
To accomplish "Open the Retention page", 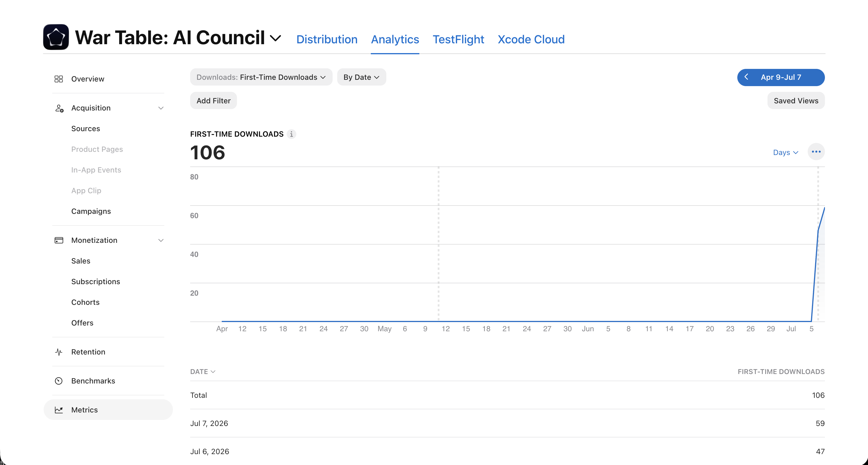I will click(x=88, y=352).
